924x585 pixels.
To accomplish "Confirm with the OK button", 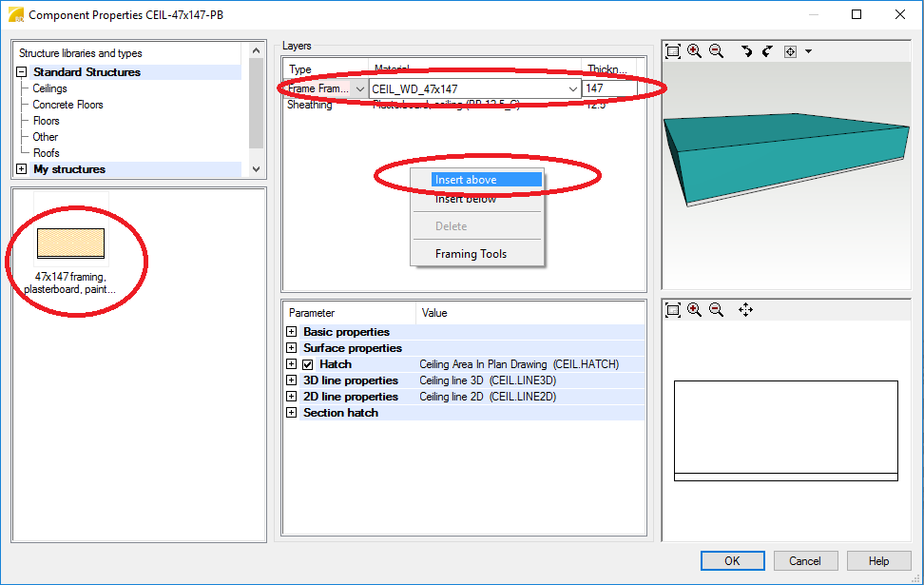I will [x=733, y=561].
